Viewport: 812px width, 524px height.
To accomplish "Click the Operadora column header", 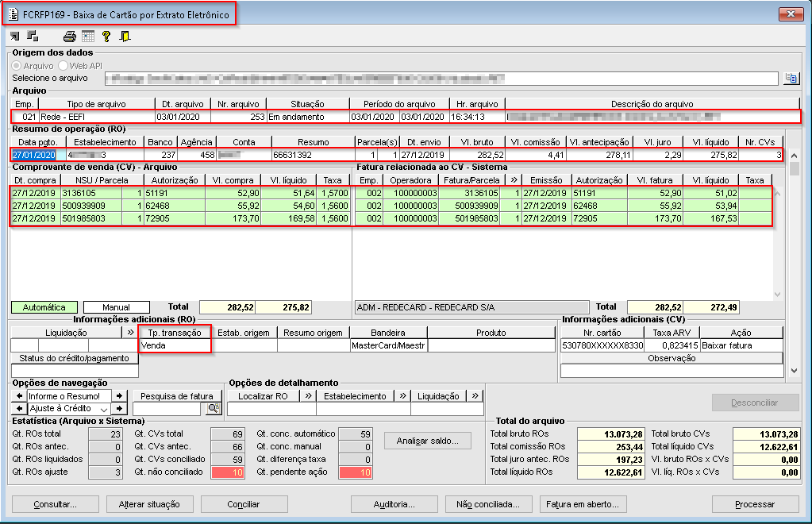I will [410, 180].
